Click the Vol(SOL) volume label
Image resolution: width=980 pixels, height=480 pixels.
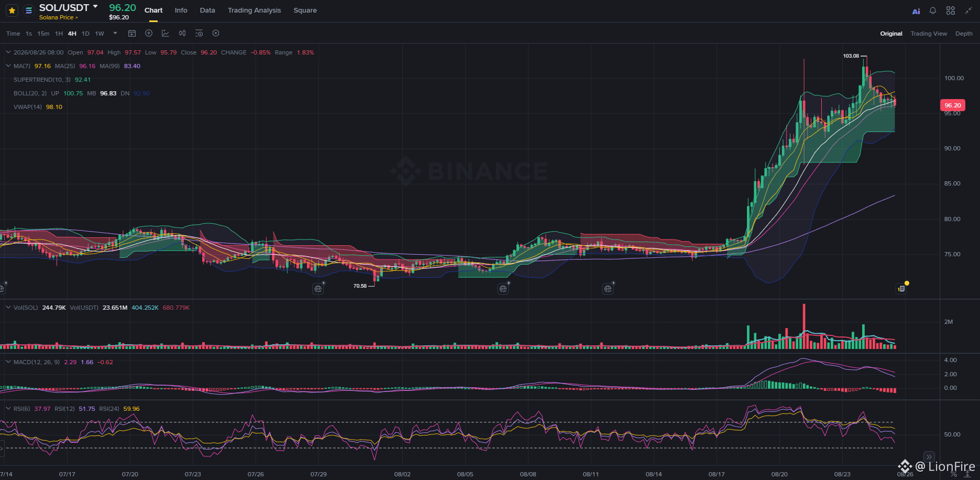[26, 308]
